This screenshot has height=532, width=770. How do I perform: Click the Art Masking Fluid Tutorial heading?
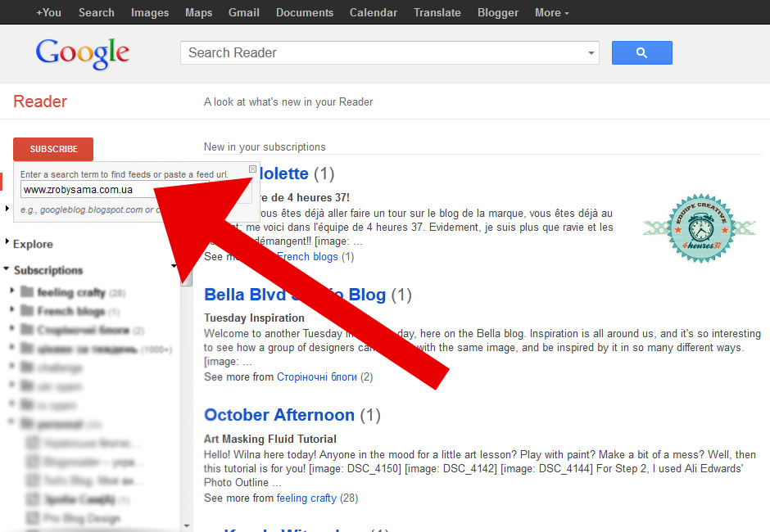pos(270,439)
